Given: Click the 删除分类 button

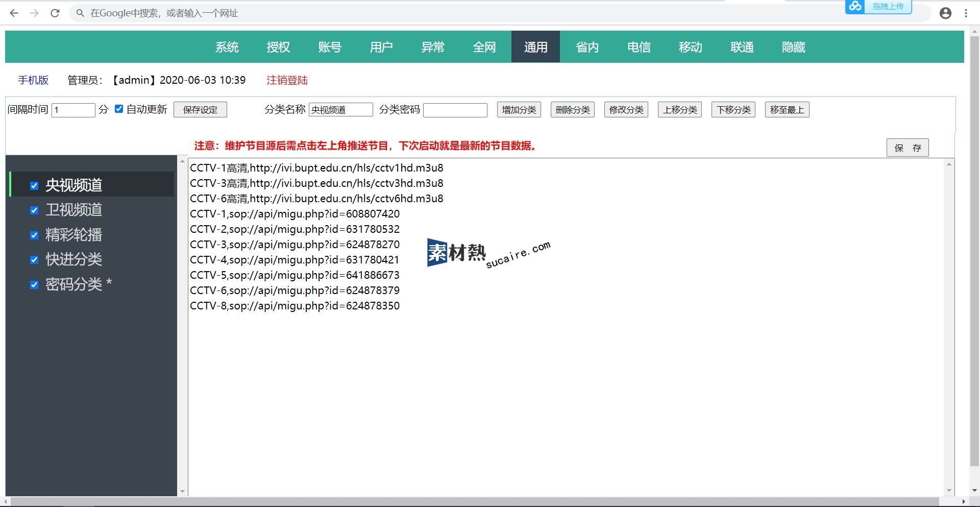Looking at the screenshot, I should pyautogui.click(x=573, y=110).
